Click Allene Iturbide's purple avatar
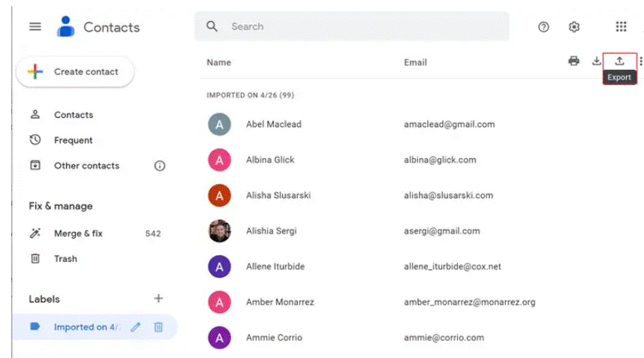This screenshot has width=644, height=358. tap(219, 266)
